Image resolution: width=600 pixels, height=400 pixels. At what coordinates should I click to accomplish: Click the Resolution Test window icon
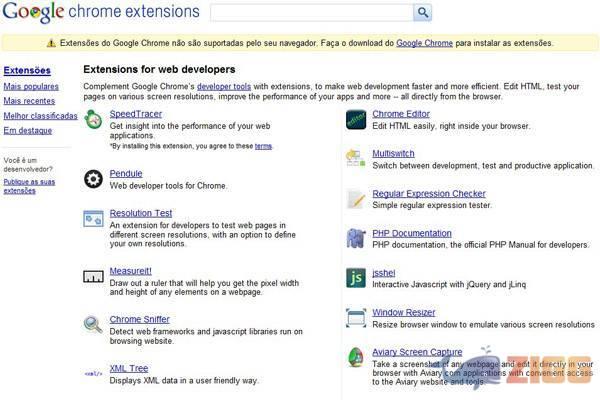pos(93,219)
